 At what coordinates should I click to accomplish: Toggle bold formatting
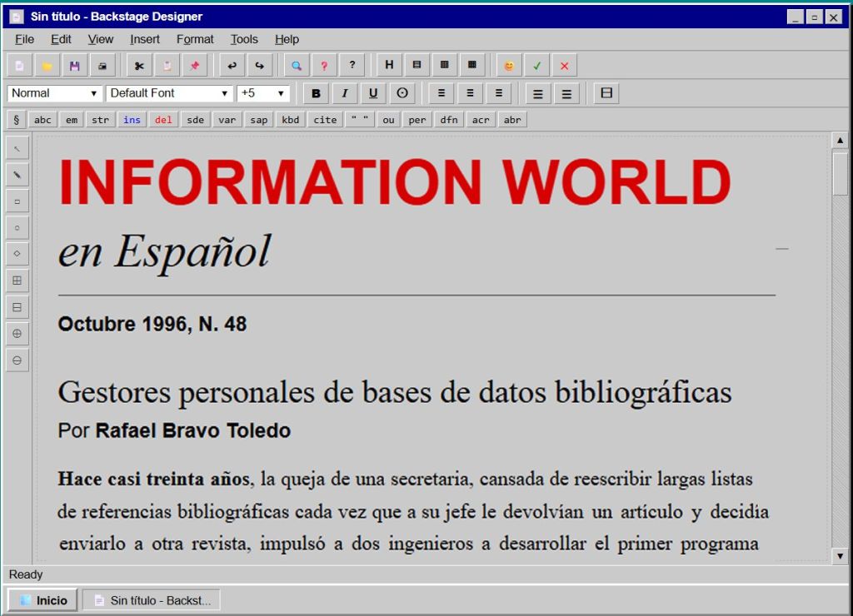tap(316, 93)
